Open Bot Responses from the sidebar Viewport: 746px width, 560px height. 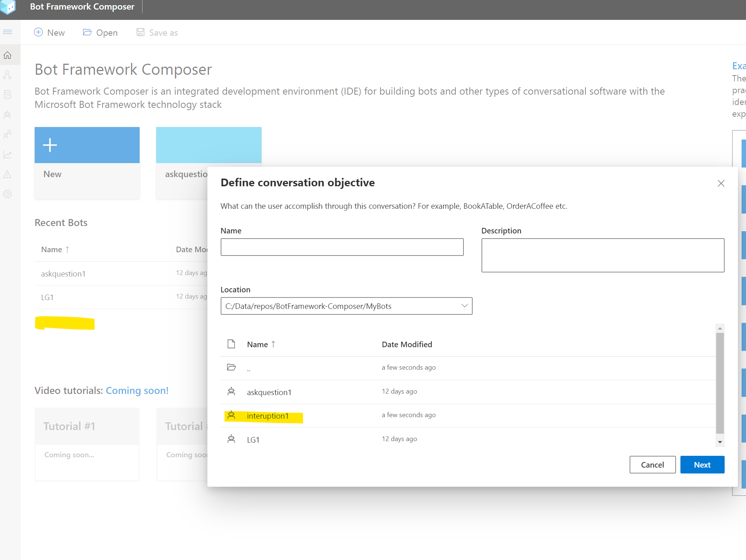(x=7, y=95)
